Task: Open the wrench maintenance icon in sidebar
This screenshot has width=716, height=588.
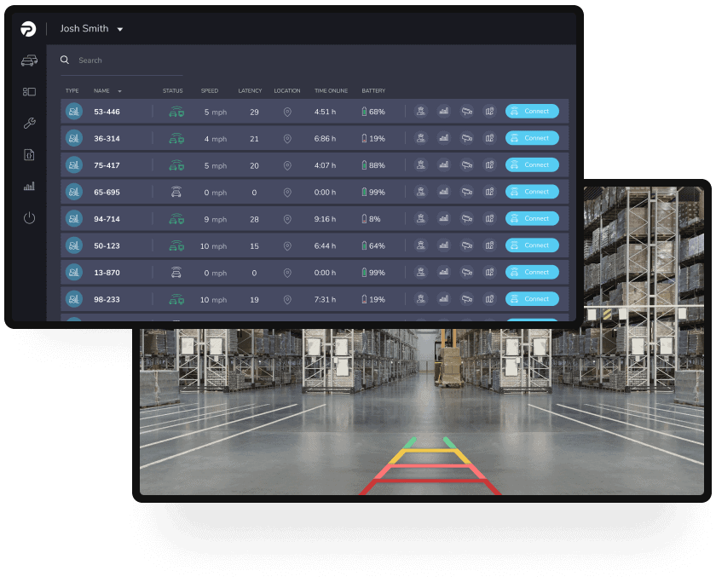Action: pyautogui.click(x=29, y=124)
